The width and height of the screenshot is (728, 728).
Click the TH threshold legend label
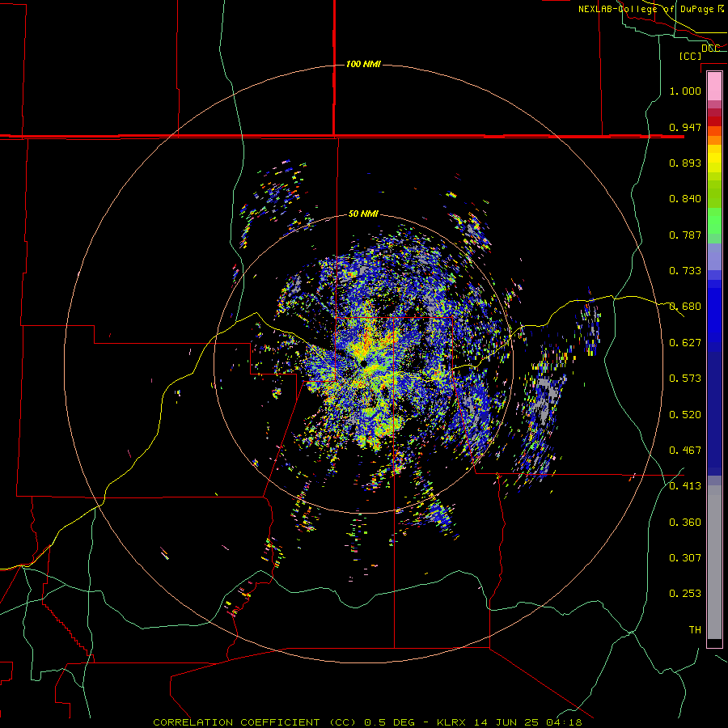click(695, 630)
